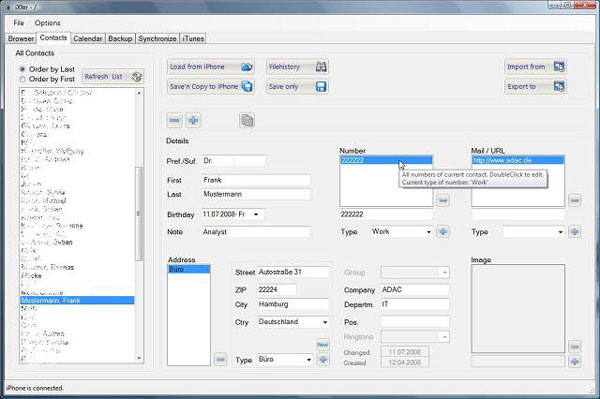Switch to the Browser tab

[21, 39]
